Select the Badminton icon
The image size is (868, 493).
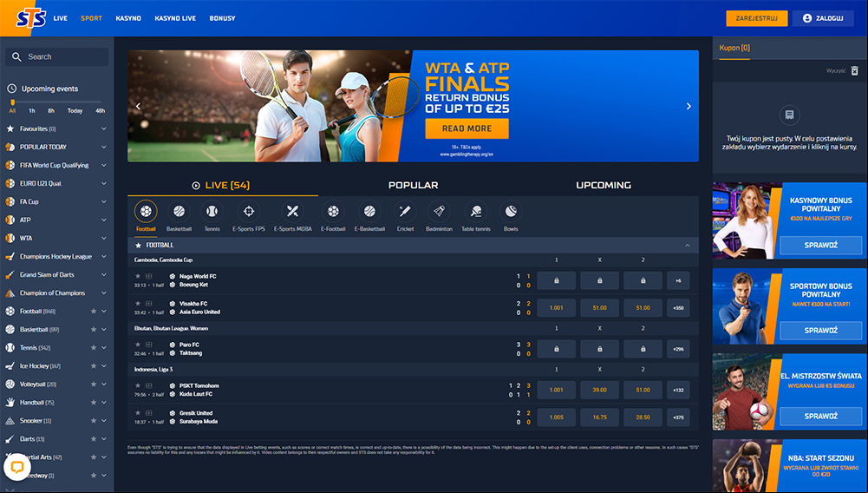point(439,211)
